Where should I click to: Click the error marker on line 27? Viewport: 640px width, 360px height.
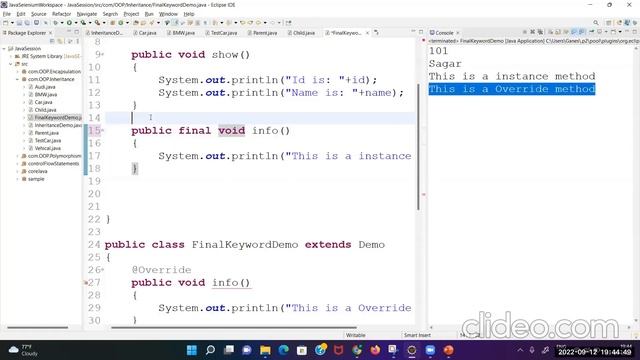(86, 282)
